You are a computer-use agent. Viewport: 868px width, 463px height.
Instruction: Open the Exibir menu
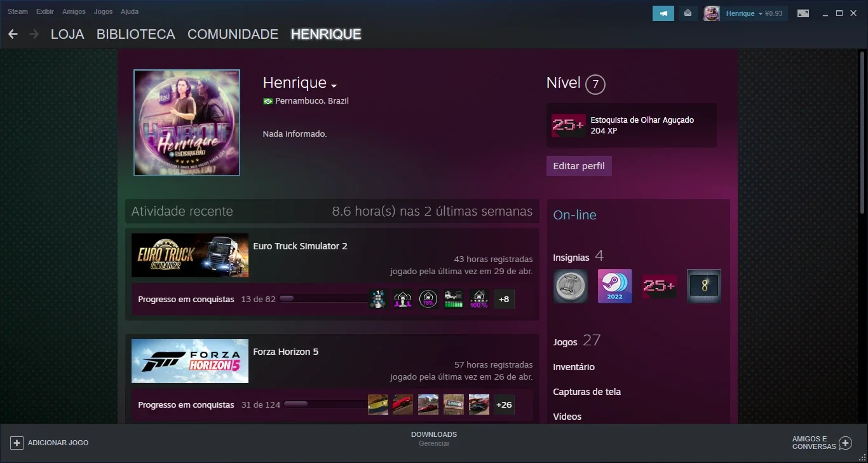point(45,11)
